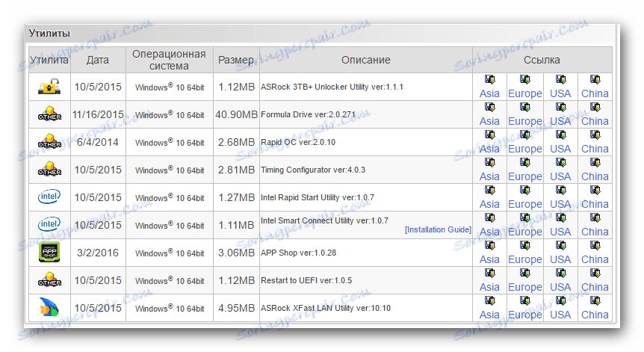Select the size 4.95MB
Screen dimensions: 644x352
click(236, 308)
